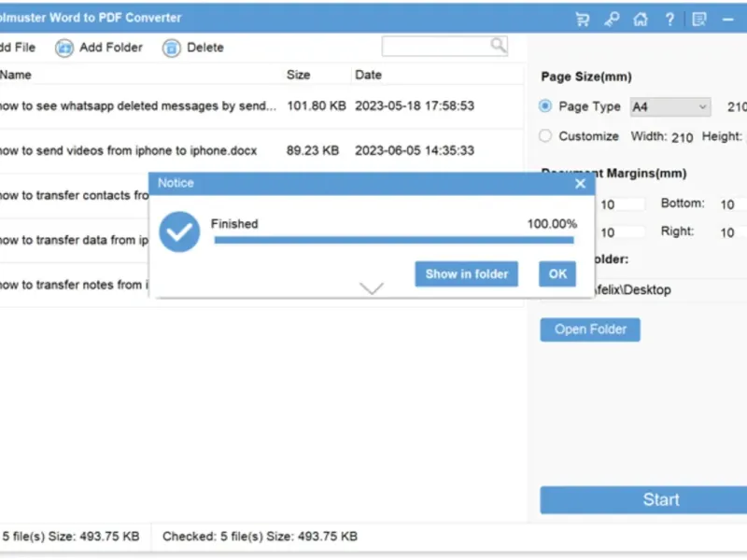Click the 100.00% progress text
This screenshot has height=560, width=747.
pos(552,224)
